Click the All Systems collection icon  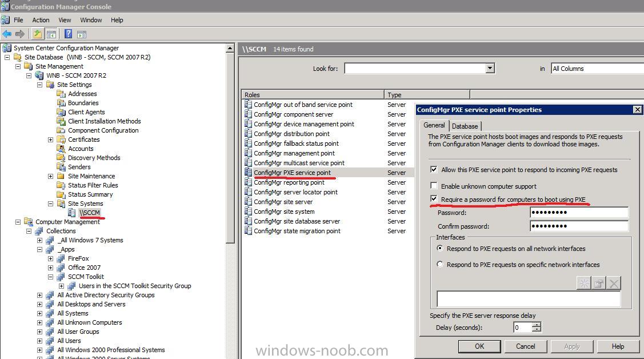(x=50, y=313)
